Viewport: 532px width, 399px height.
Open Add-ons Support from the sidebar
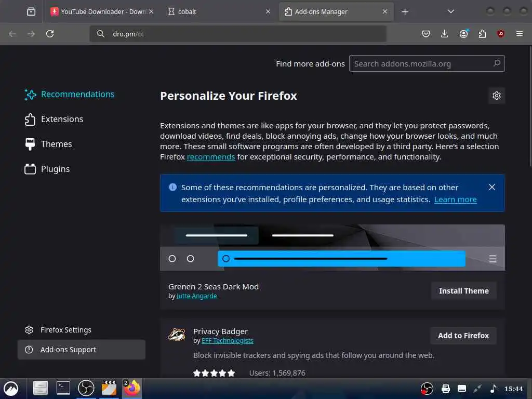(82, 350)
